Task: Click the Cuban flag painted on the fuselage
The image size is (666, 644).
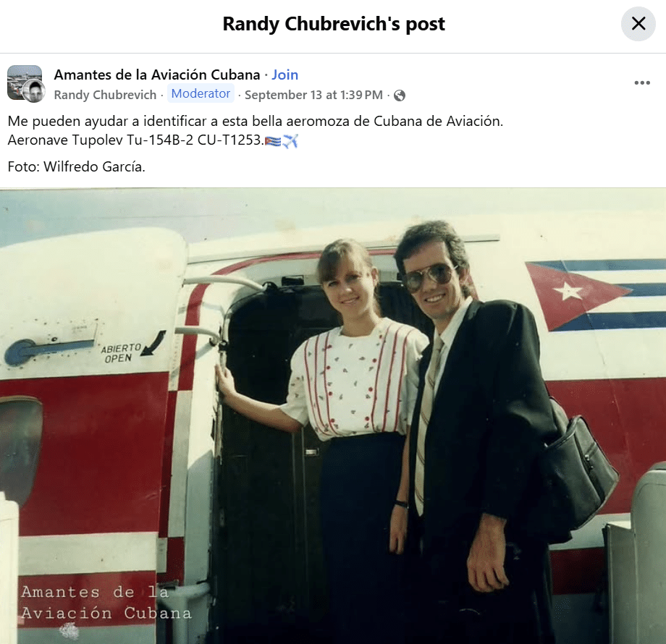Action: click(594, 295)
